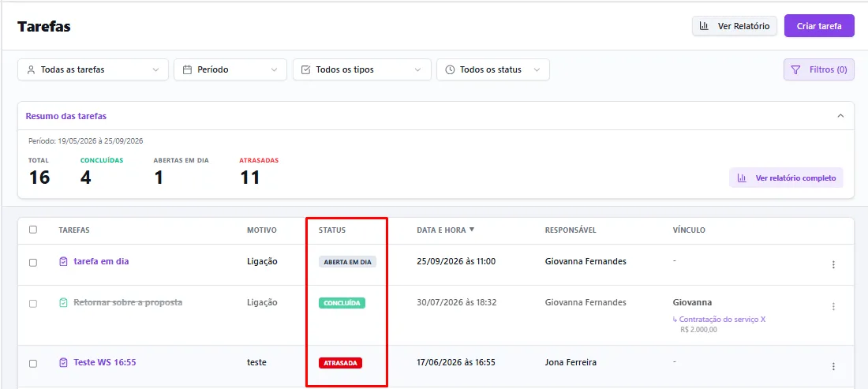Click the person icon in Todas as tarefas
Image resolution: width=868 pixels, height=389 pixels.
point(31,69)
